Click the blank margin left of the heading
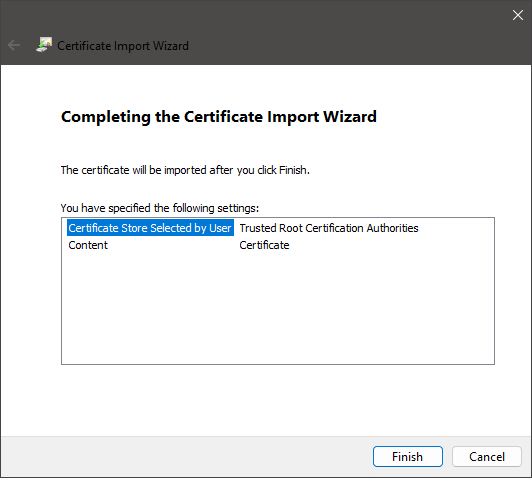The height and width of the screenshot is (478, 532). (x=31, y=117)
